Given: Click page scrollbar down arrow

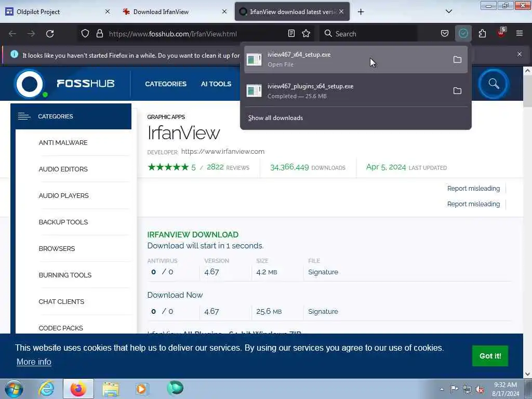Looking at the screenshot, I should tap(528, 374).
